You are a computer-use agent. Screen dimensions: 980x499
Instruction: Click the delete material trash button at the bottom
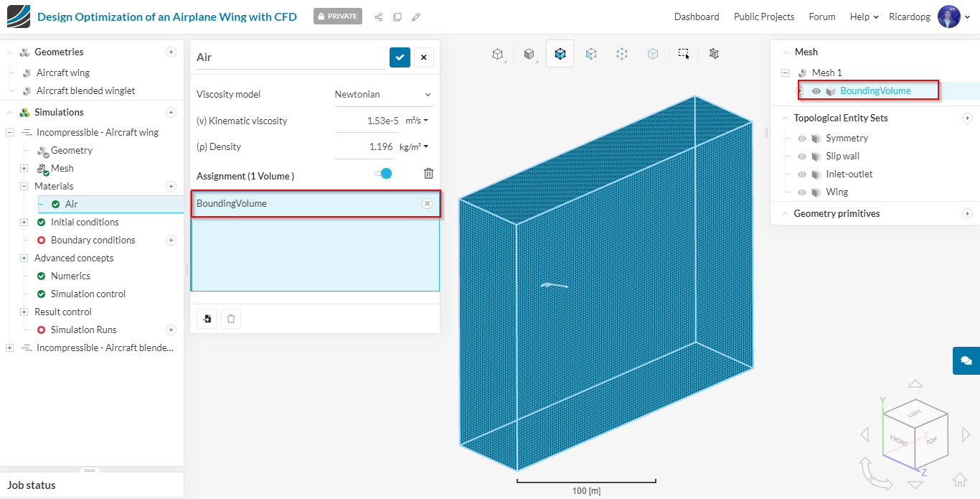point(230,319)
